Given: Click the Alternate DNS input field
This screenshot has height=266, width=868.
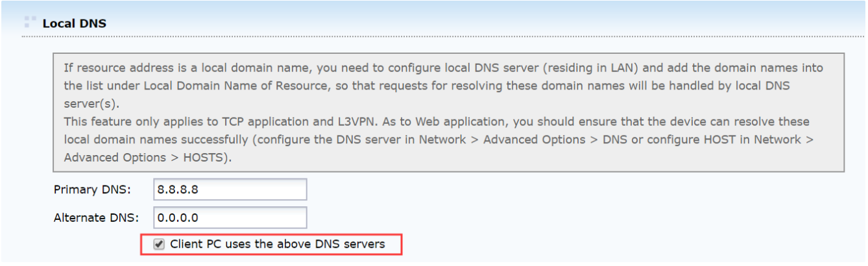Looking at the screenshot, I should click(x=229, y=217).
